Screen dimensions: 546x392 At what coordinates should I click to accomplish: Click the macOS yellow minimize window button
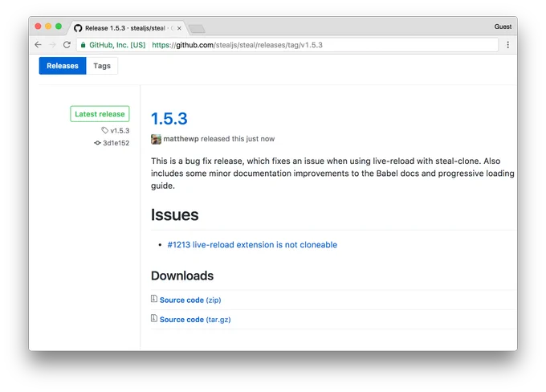click(x=48, y=27)
